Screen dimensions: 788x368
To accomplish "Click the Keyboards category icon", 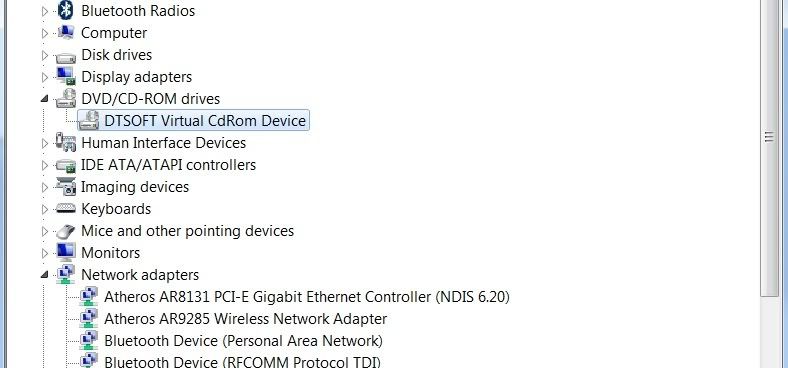I will click(65, 208).
